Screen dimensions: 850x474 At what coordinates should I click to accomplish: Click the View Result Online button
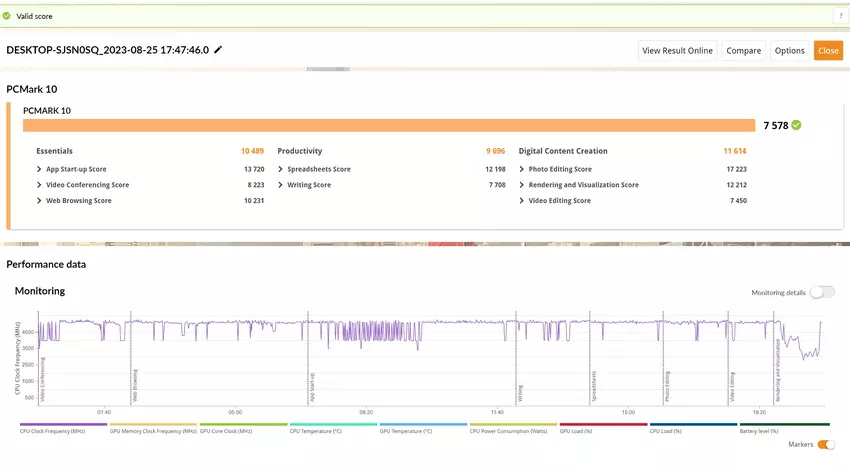677,51
